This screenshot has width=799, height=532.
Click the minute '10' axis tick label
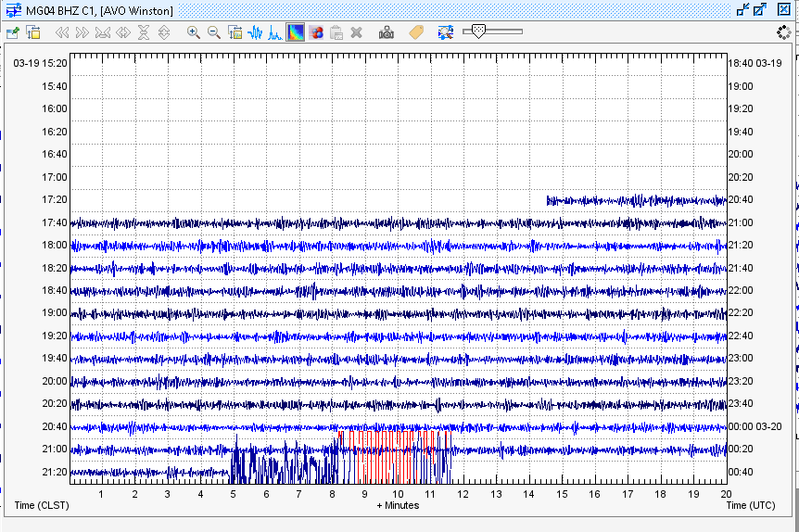coord(398,494)
